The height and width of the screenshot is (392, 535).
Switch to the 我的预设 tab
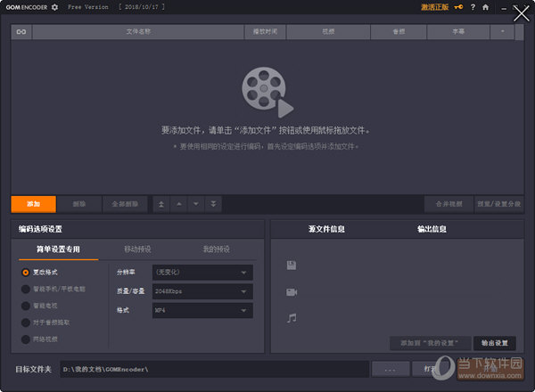[x=217, y=249]
